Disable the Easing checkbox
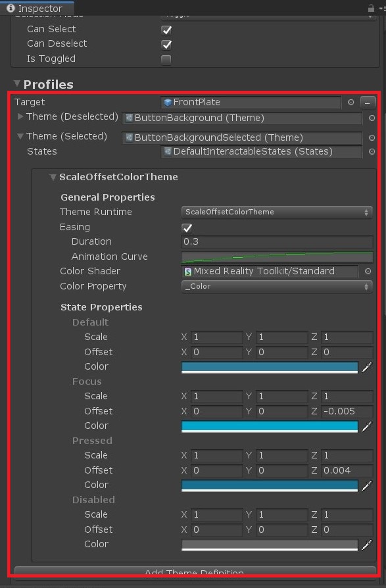Image resolution: width=386 pixels, height=588 pixels. [187, 228]
